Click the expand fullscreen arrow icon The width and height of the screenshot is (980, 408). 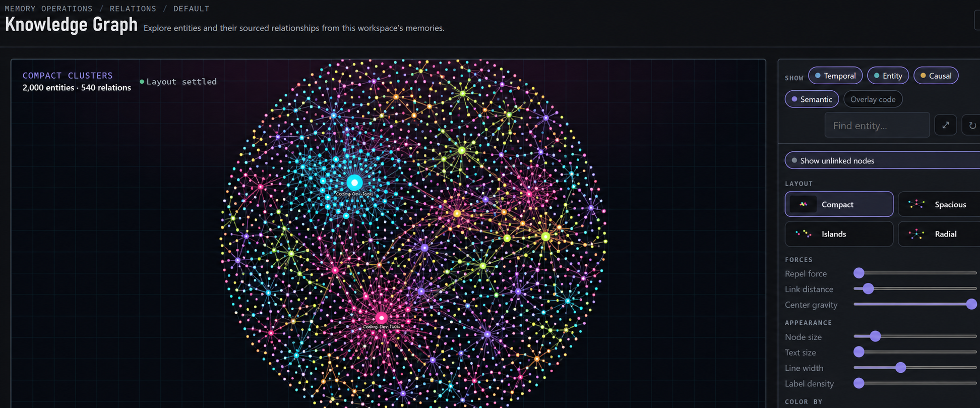pos(945,125)
